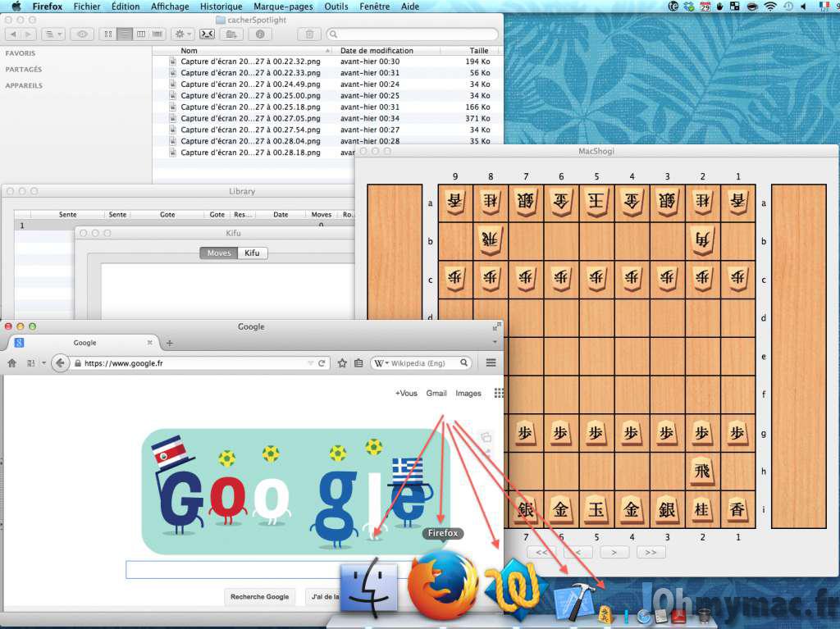Screen dimensions: 840x629
Task: Bookmark this page with the star icon
Action: 342,363
